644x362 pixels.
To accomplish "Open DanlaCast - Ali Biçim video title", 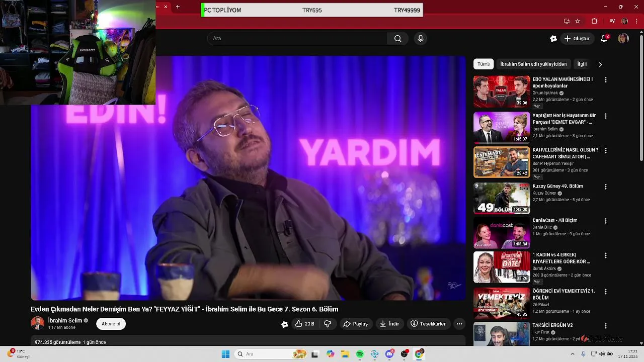I will (555, 221).
